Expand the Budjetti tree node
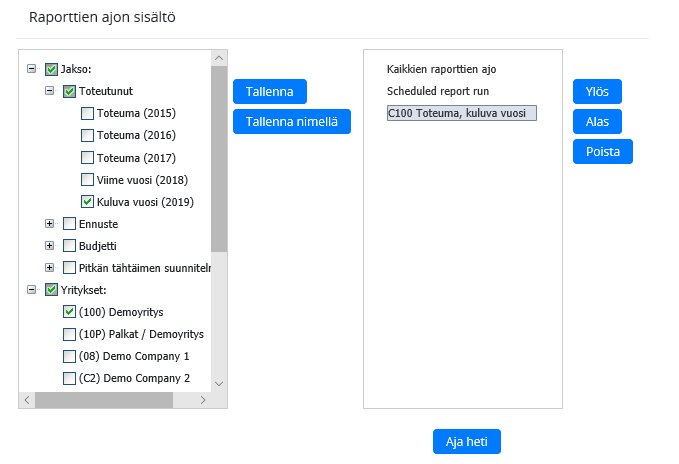 (x=49, y=245)
